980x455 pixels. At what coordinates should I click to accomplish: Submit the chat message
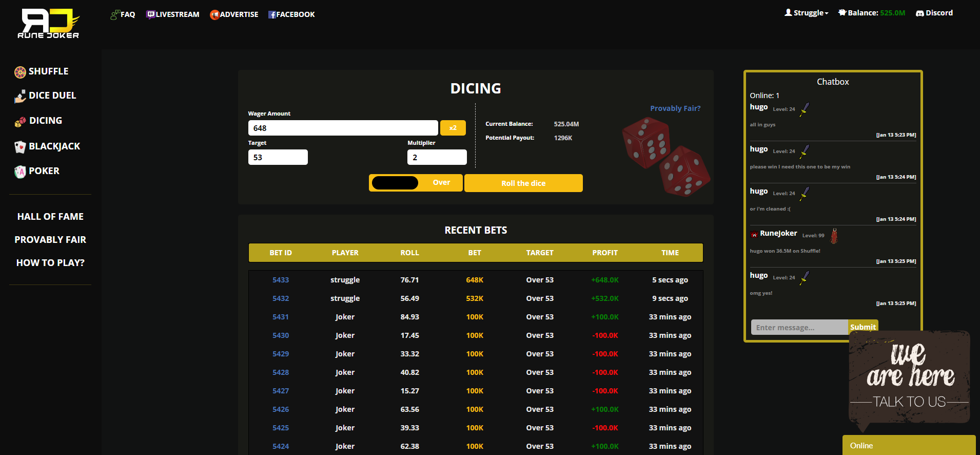[x=863, y=327]
